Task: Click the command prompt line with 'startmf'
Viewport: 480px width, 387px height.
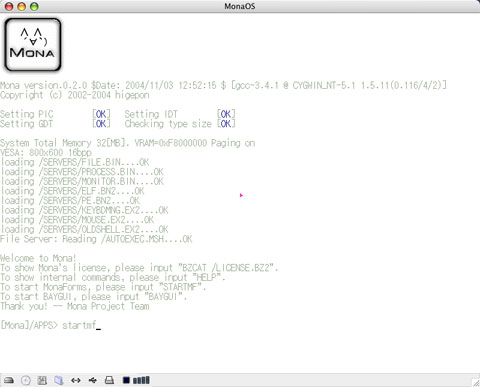Action: [51, 325]
